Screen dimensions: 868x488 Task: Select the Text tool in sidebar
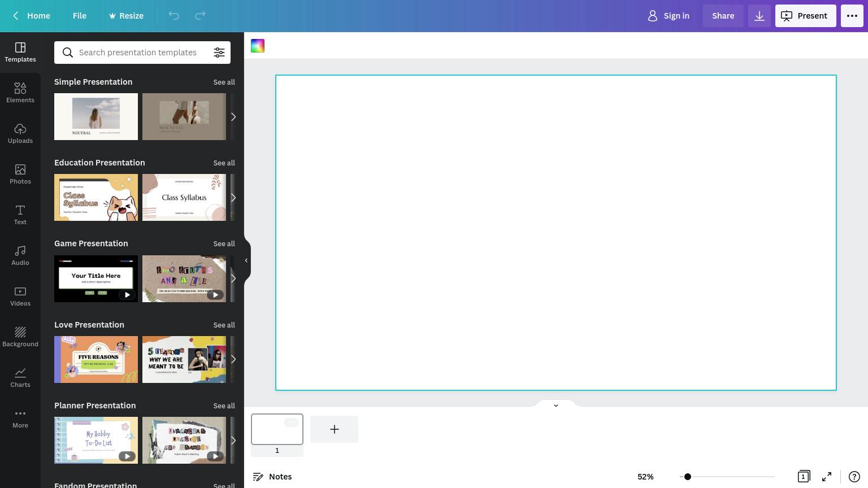tap(20, 215)
